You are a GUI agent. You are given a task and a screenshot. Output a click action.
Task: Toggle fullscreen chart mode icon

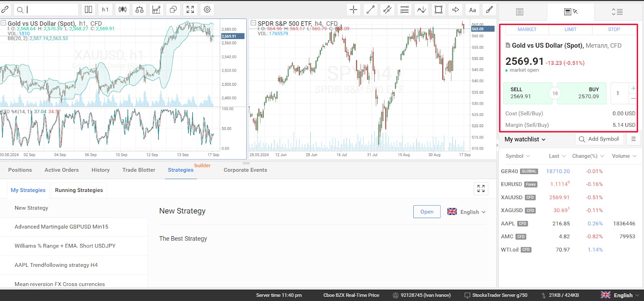pos(190,10)
